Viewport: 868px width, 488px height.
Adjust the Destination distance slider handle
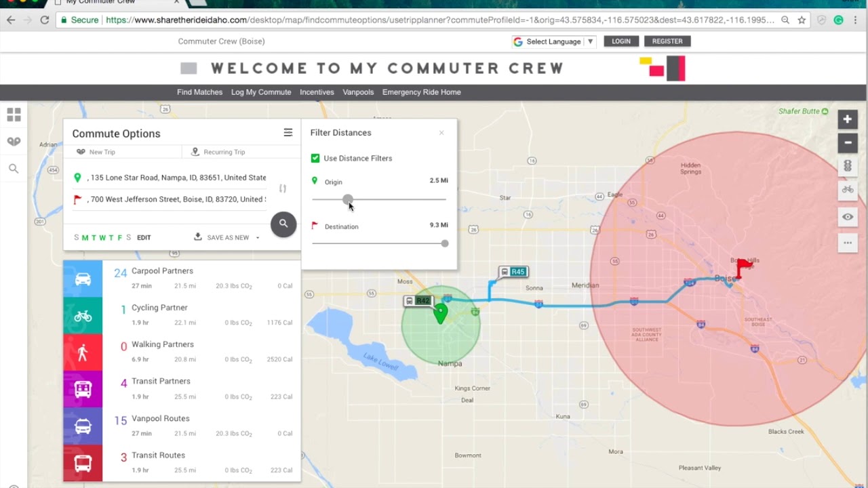coord(445,243)
